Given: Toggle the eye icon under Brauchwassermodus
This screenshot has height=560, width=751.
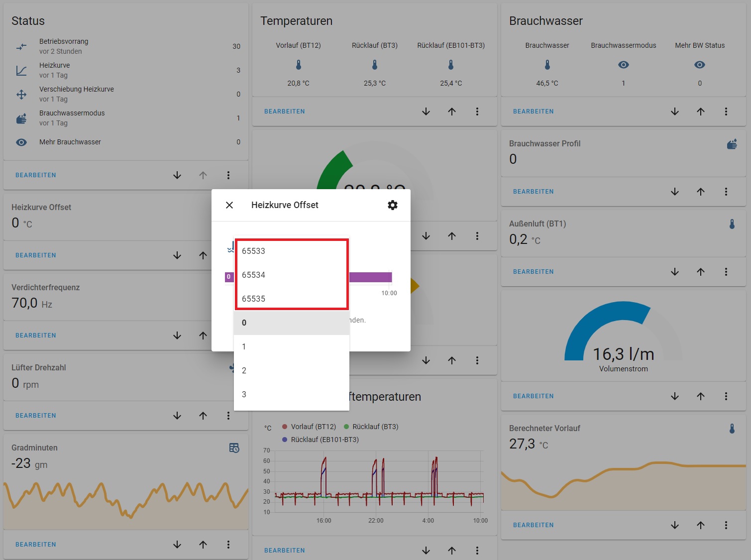Looking at the screenshot, I should coord(623,64).
